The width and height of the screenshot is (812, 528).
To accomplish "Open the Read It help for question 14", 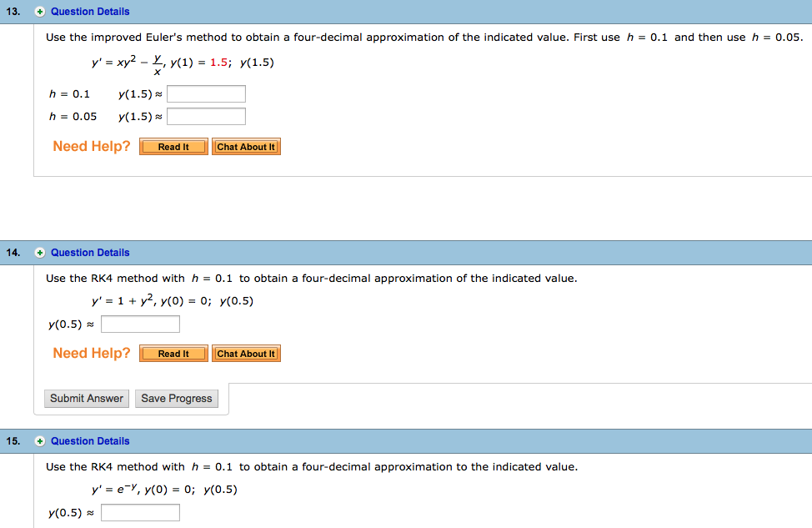I will (173, 353).
